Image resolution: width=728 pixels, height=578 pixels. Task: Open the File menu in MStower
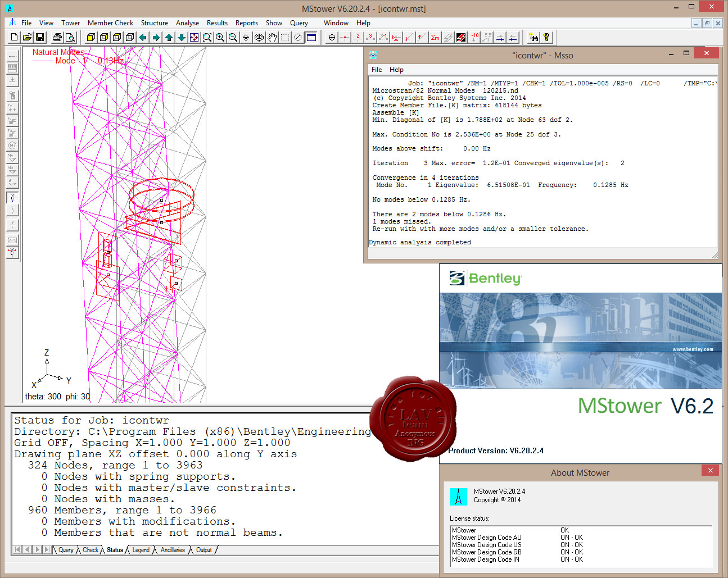point(26,23)
